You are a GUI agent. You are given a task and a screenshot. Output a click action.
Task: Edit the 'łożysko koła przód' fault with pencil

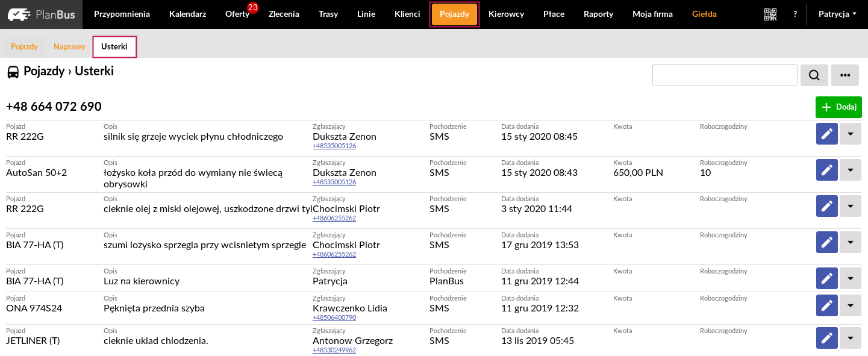click(x=827, y=170)
